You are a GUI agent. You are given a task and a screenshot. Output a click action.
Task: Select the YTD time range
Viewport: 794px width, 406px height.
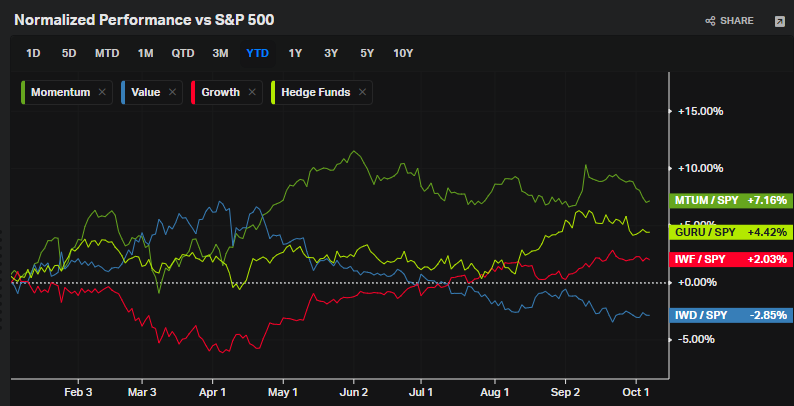(257, 53)
